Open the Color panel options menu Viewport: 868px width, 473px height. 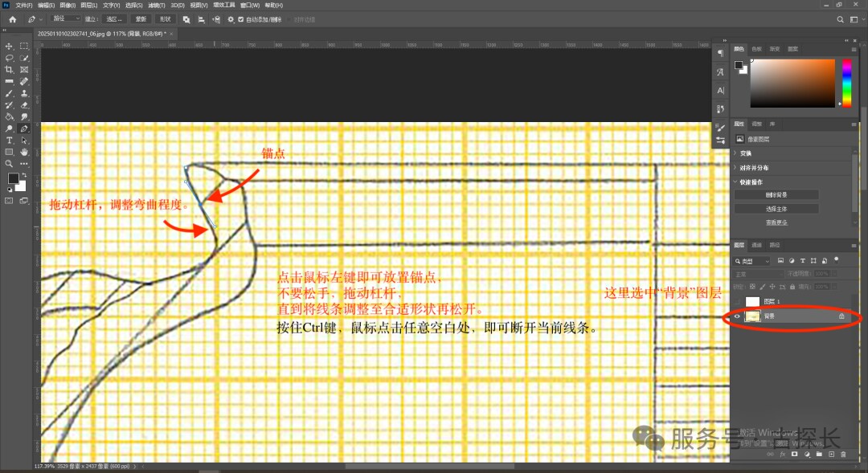854,49
